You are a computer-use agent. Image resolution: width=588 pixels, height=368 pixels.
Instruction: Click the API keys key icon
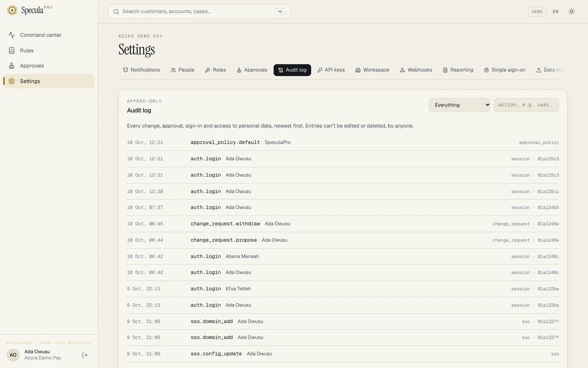[x=320, y=70]
